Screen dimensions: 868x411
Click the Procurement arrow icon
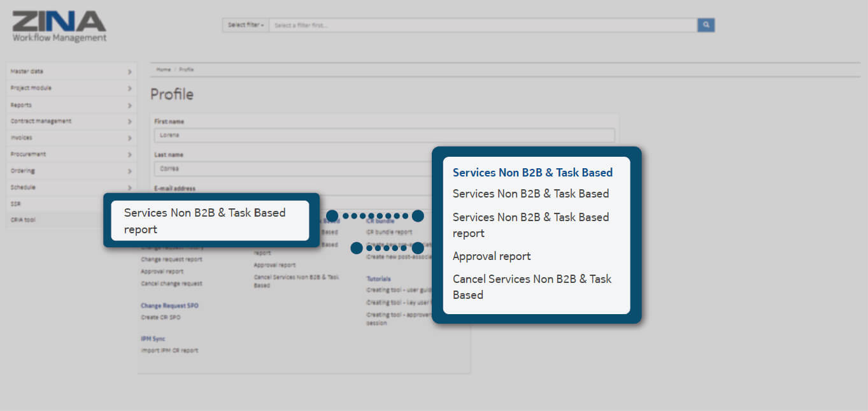pyautogui.click(x=129, y=155)
